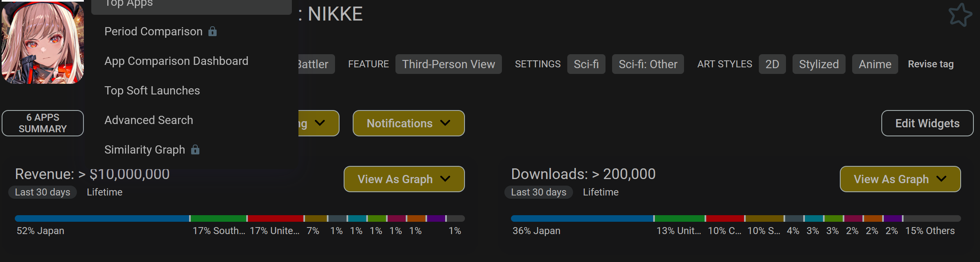This screenshot has width=980, height=262.
Task: Click the 15% Others downloads label
Action: pos(930,231)
